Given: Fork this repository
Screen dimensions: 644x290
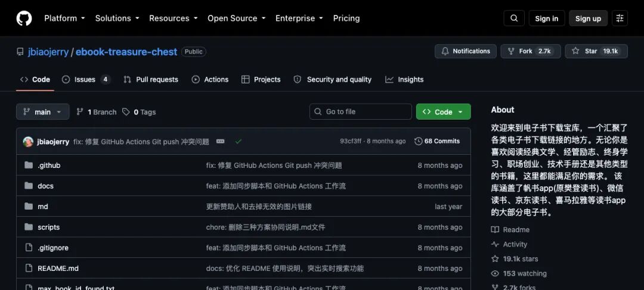Looking at the screenshot, I should coord(530,51).
